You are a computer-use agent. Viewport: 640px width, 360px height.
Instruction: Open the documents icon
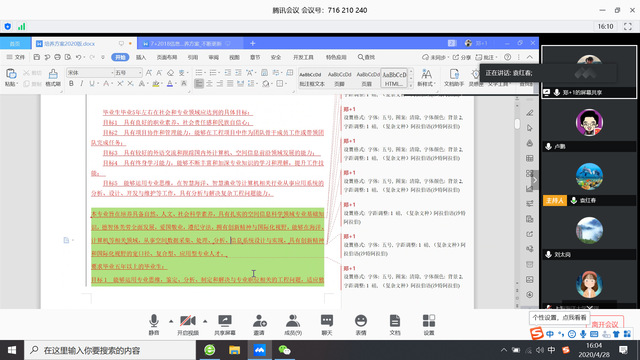pyautogui.click(x=395, y=324)
